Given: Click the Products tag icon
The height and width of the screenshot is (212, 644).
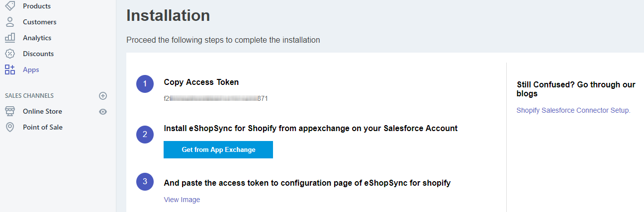Looking at the screenshot, I should click(x=10, y=6).
